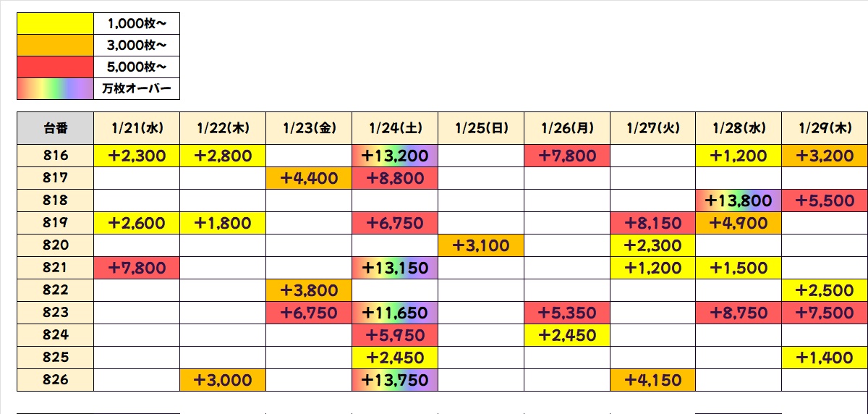Click the red 5,000枚 legend swatch
Screen dimensions: 868x414
tap(56, 67)
